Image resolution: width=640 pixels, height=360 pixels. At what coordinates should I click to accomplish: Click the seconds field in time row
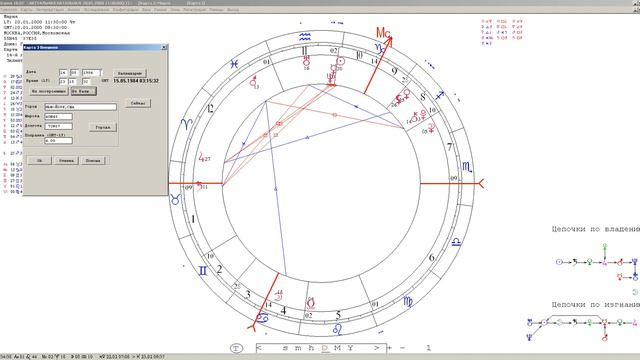pyautogui.click(x=86, y=81)
